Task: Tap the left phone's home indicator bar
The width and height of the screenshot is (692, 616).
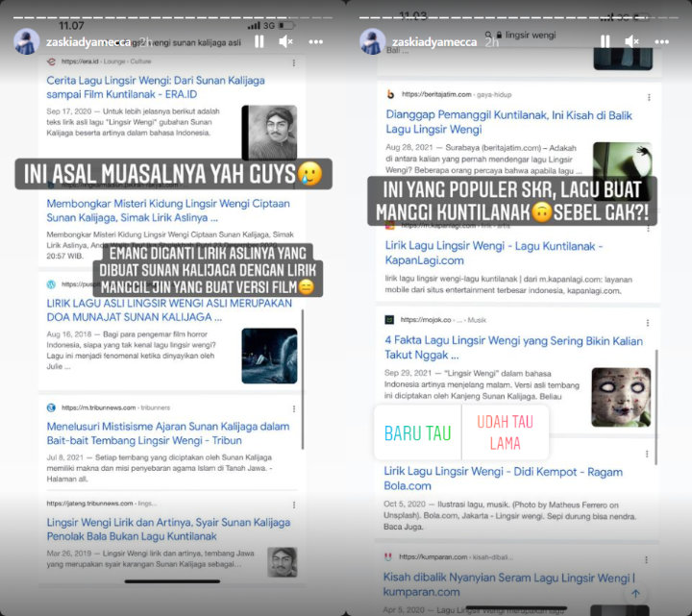Action: tap(173, 581)
